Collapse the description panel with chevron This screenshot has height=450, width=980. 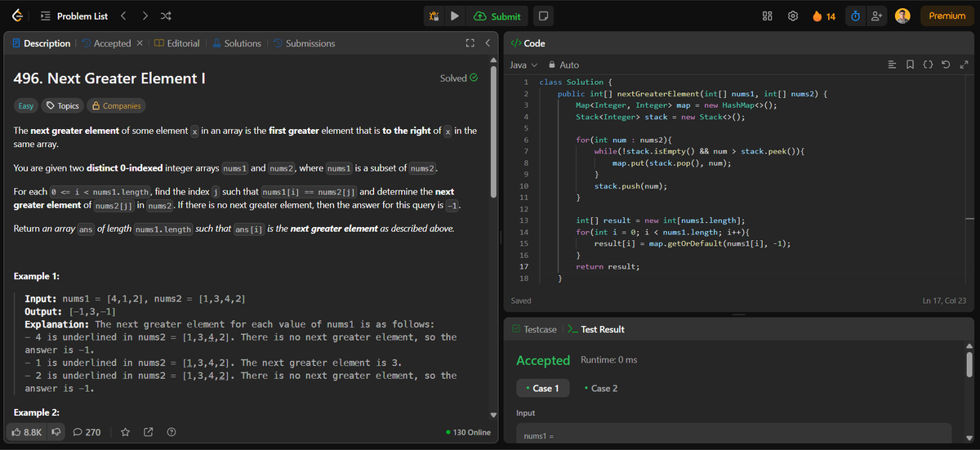487,43
